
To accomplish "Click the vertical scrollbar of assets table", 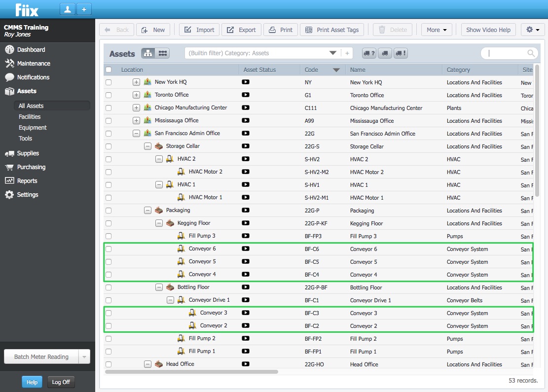I will (537, 130).
